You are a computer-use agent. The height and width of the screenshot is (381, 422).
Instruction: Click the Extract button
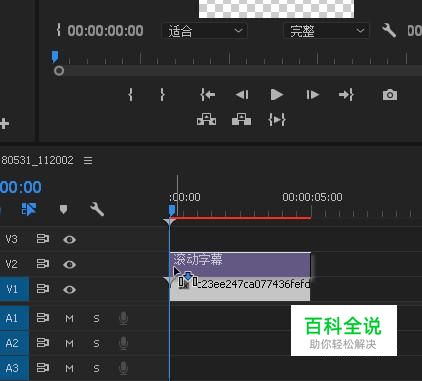(241, 119)
